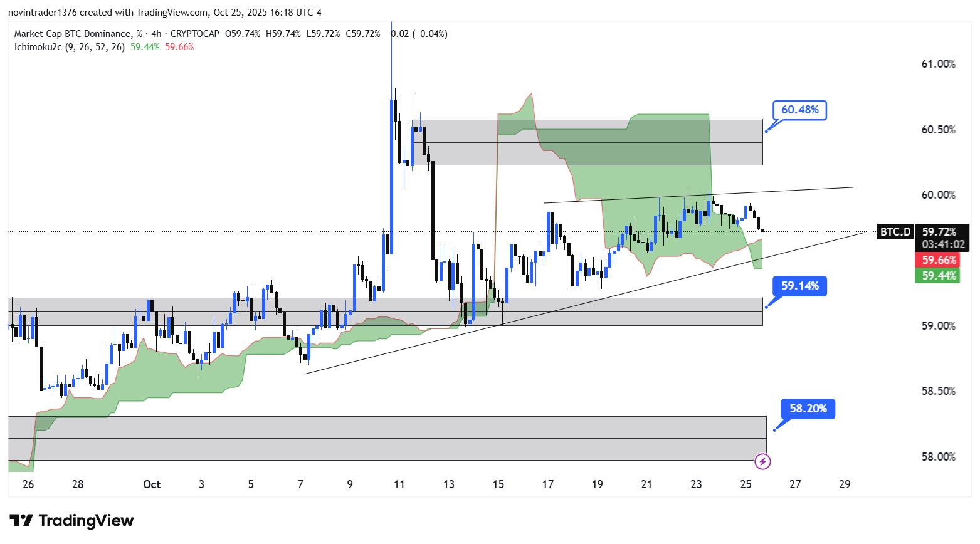Image resolution: width=980 pixels, height=544 pixels.
Task: Select the lowest gray support zone rectangle
Action: [x=387, y=439]
